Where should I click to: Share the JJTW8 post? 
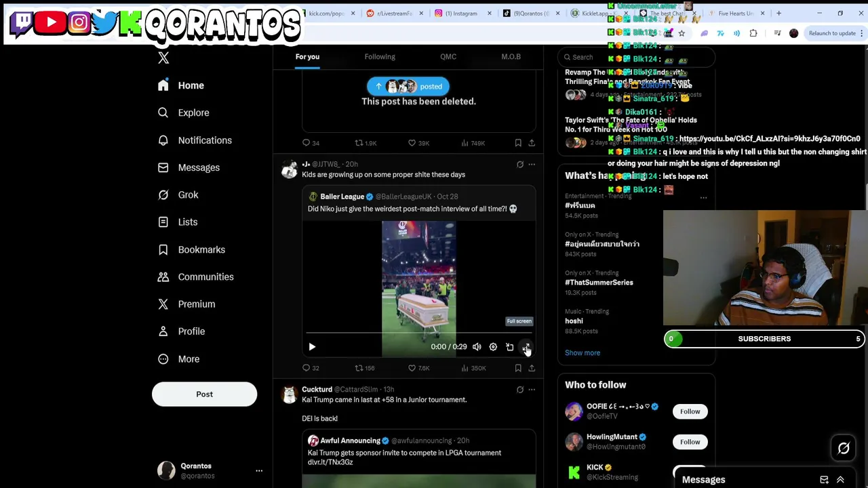tap(532, 368)
